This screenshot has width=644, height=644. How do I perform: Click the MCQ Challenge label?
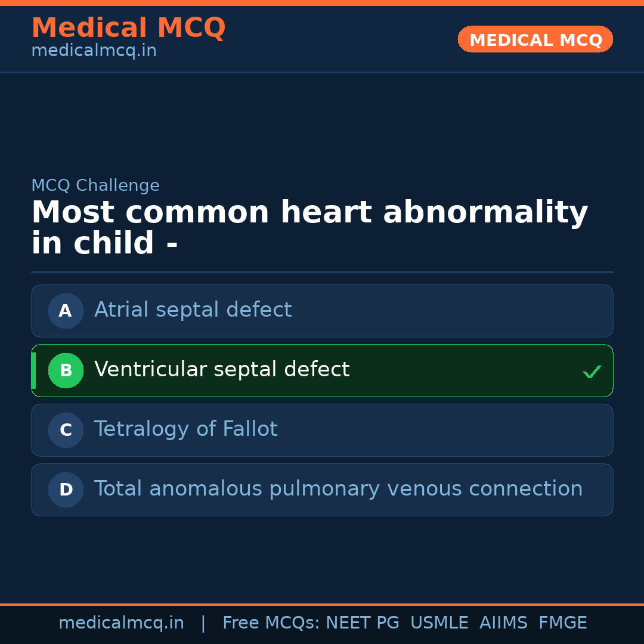coord(95,185)
